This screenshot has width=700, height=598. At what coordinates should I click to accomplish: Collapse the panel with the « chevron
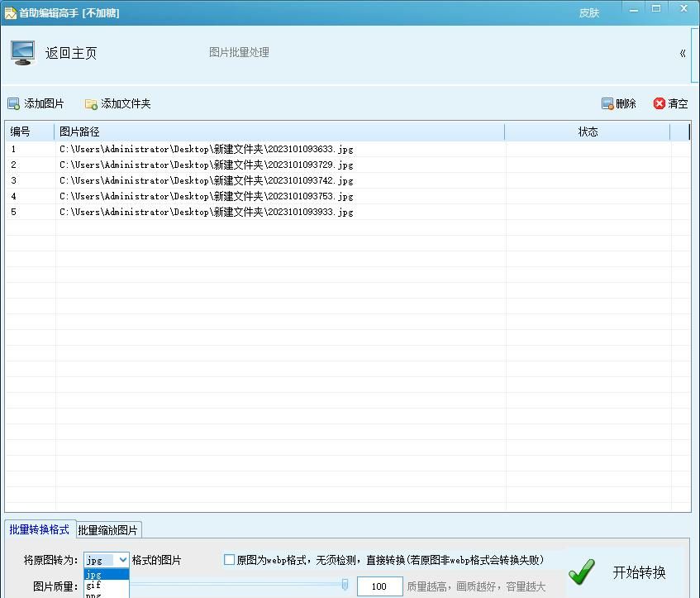683,54
